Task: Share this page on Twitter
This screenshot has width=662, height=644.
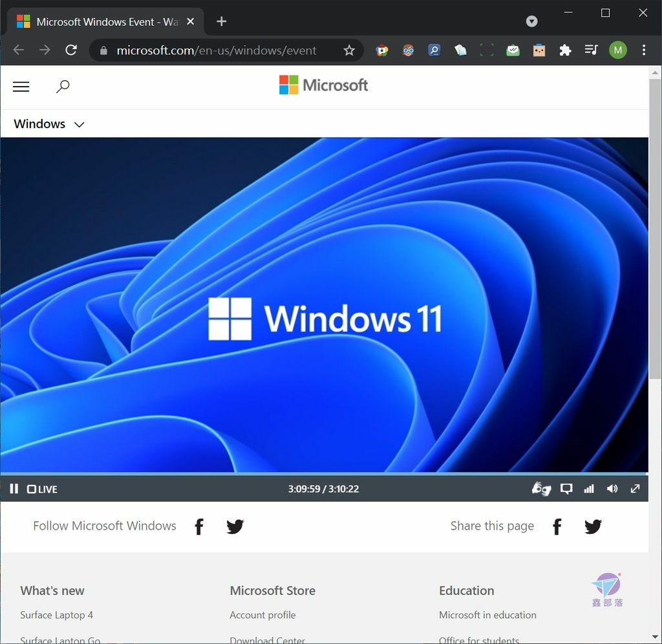Action: (x=593, y=526)
